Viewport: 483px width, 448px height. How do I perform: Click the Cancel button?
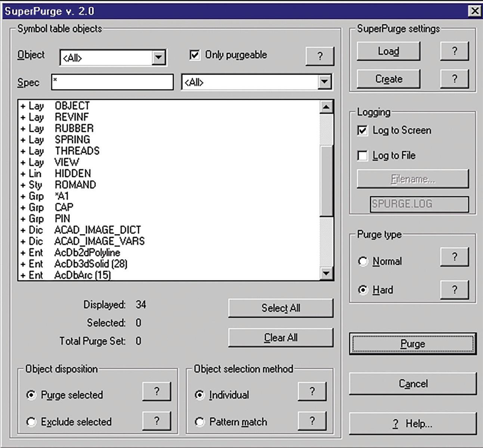(413, 383)
